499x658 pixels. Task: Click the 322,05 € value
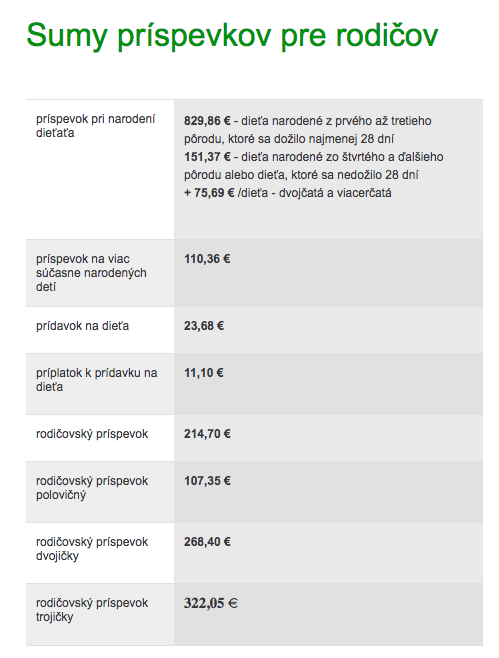(x=211, y=603)
